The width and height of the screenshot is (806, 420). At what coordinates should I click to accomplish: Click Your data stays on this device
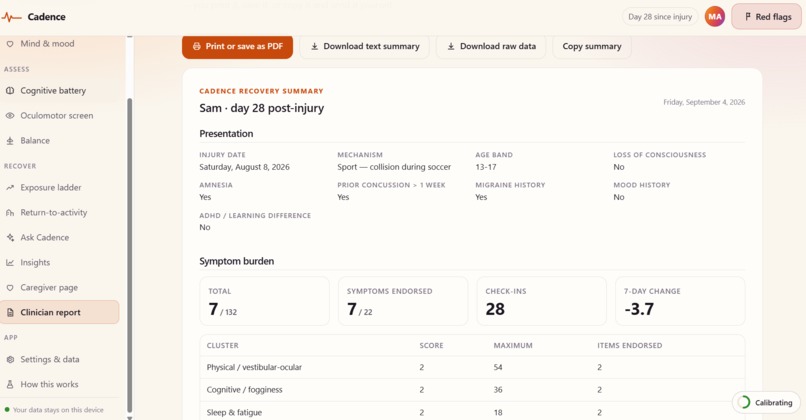[58, 410]
